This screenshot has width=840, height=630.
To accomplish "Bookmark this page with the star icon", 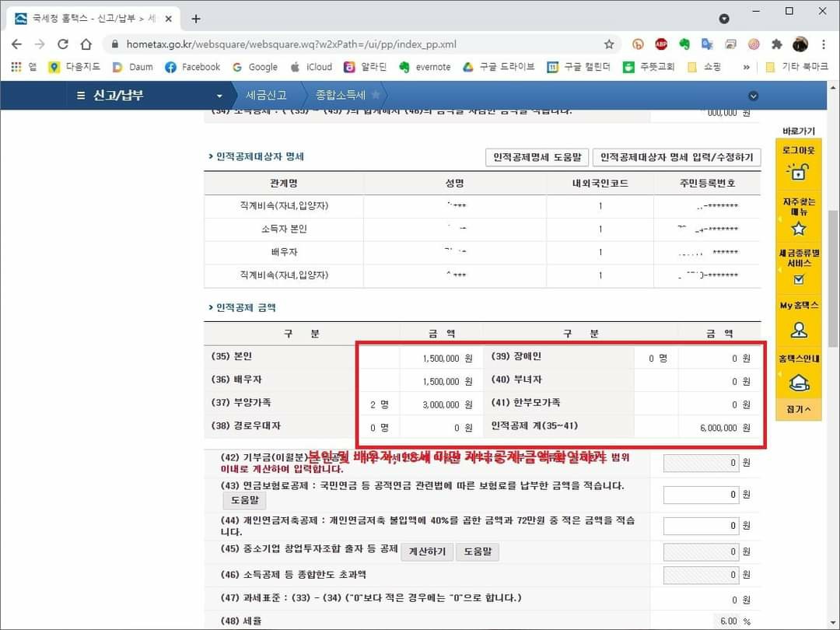I will click(609, 44).
